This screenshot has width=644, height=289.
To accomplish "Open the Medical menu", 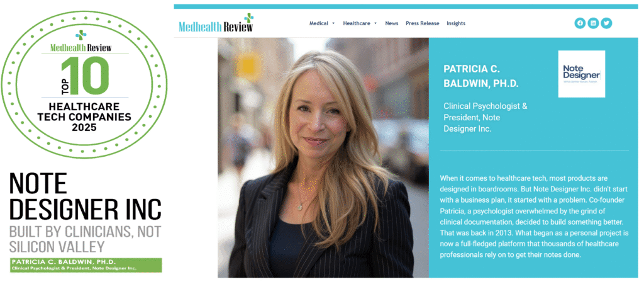I will pos(319,23).
